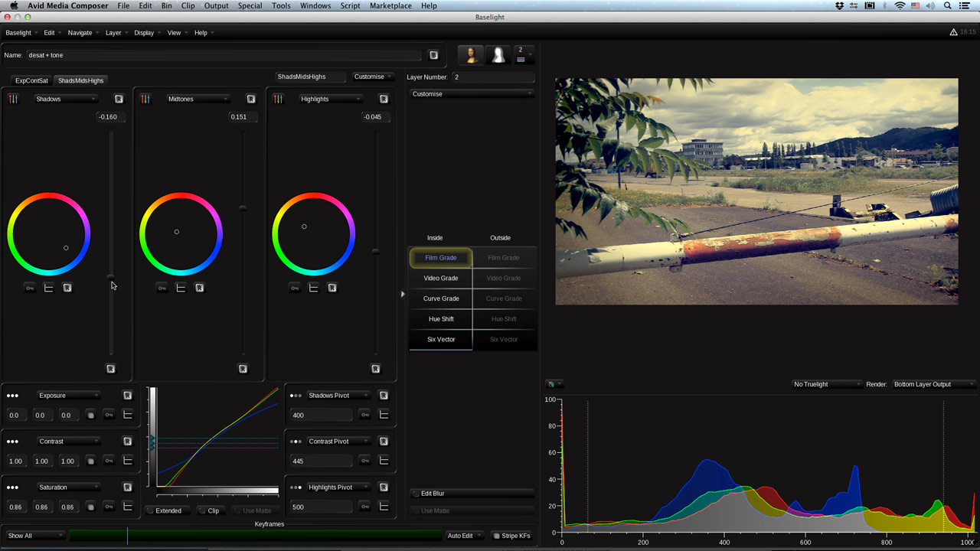This screenshot has width=980, height=551.
Task: Expand the Show All keyframes dropdown
Action: (34, 536)
